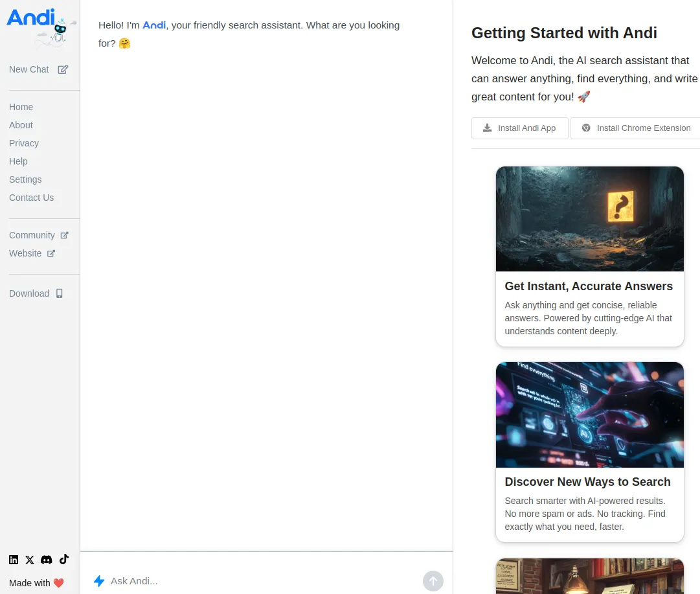Switch to the About page
This screenshot has width=700, height=594.
click(x=21, y=125)
